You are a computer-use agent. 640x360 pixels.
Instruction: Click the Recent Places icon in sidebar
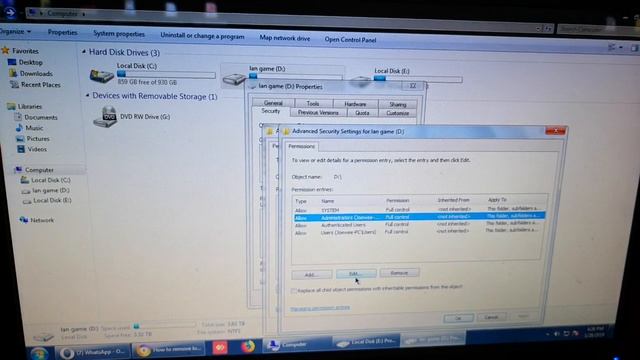(x=15, y=84)
